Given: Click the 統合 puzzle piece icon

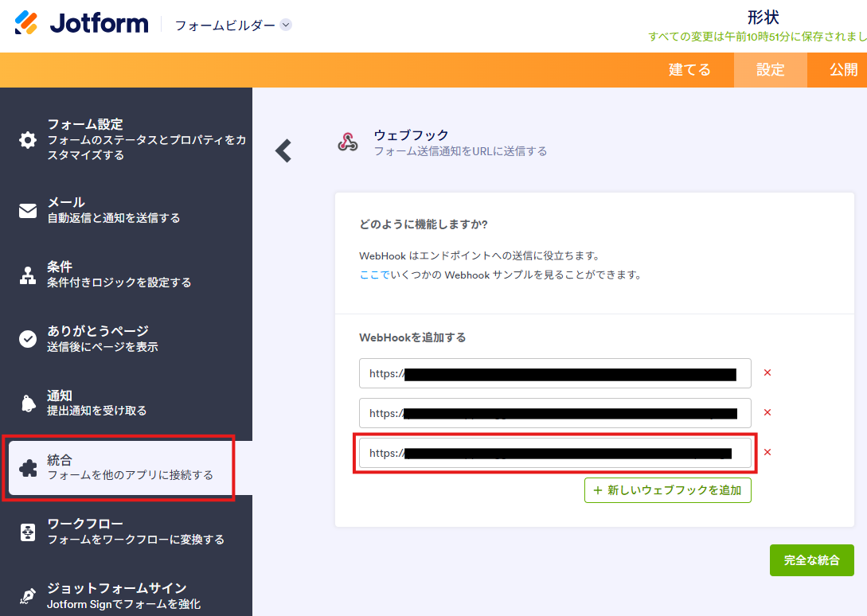Looking at the screenshot, I should [28, 468].
